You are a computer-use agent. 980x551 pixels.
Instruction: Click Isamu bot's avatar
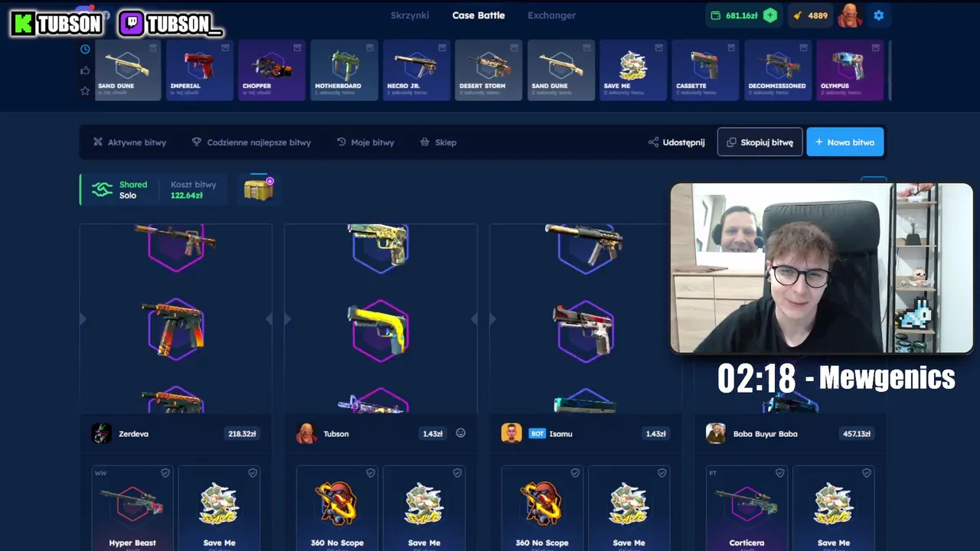(511, 433)
